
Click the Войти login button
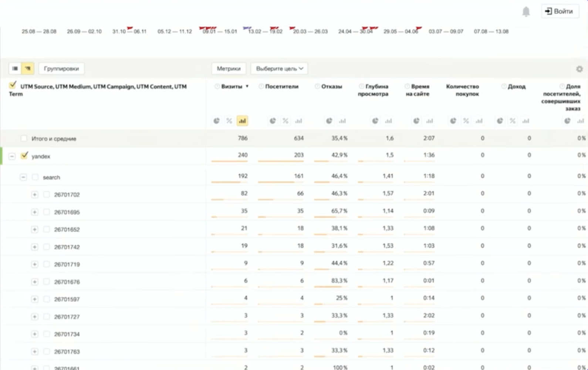pyautogui.click(x=560, y=11)
